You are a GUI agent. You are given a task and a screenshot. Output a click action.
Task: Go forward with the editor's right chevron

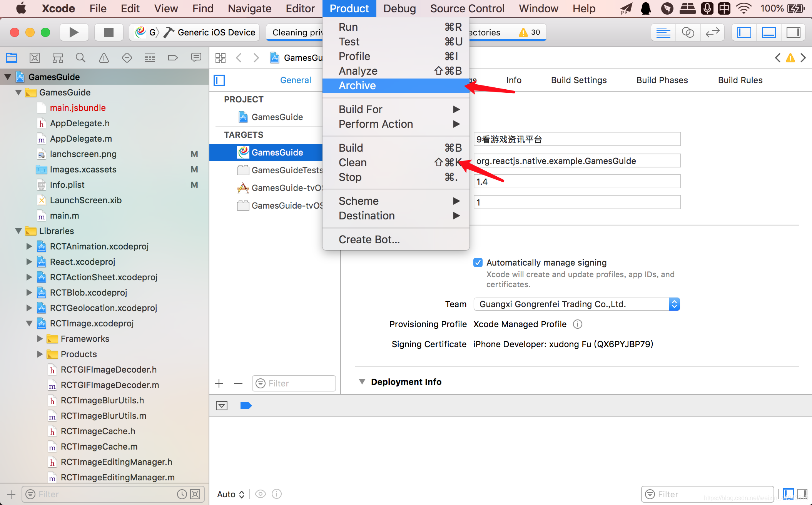click(256, 58)
